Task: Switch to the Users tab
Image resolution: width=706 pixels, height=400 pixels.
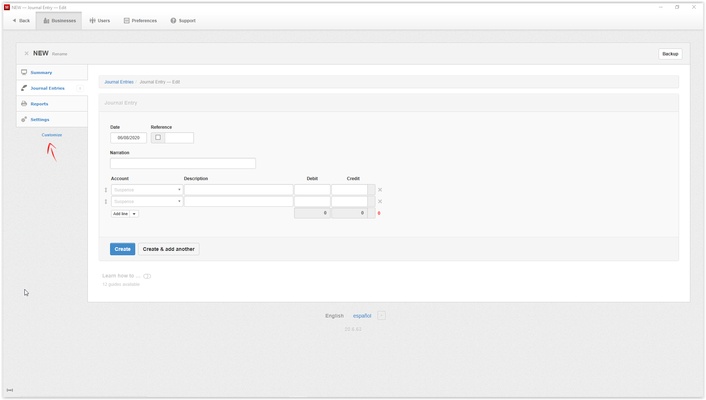Action: (x=100, y=21)
